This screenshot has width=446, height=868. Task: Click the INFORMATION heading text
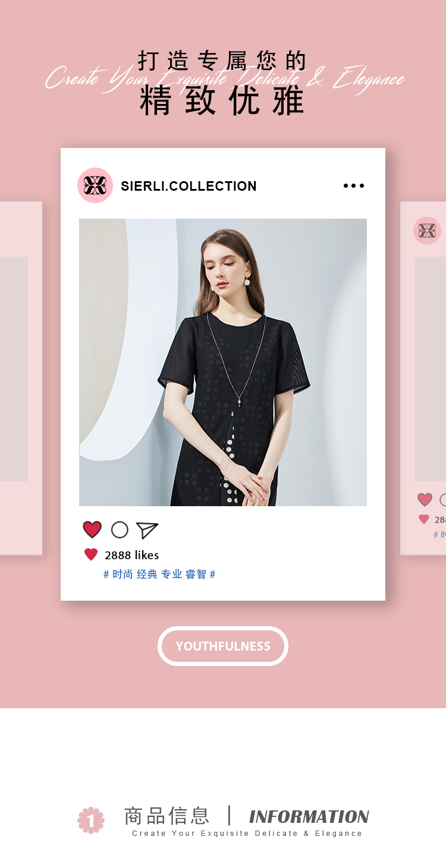point(309,816)
